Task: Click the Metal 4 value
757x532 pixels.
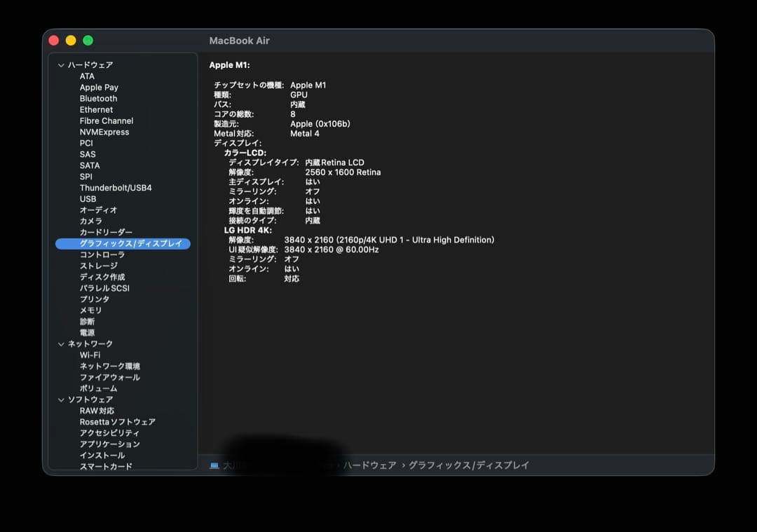Action: tap(305, 134)
